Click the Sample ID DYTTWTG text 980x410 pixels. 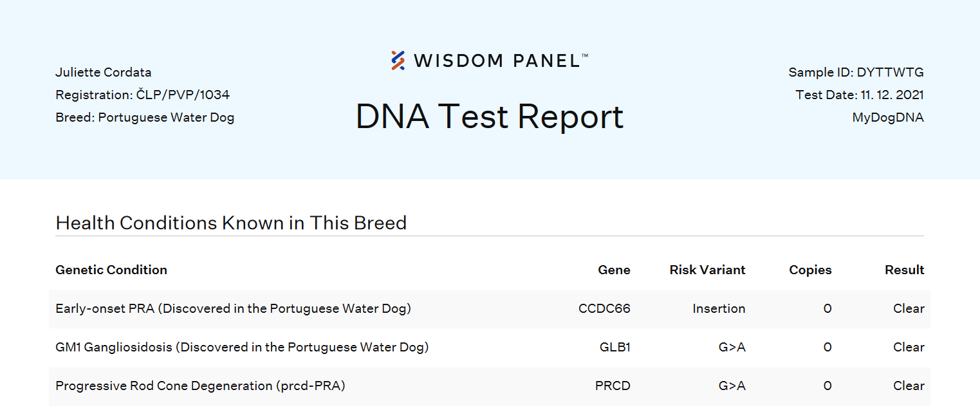click(x=856, y=72)
